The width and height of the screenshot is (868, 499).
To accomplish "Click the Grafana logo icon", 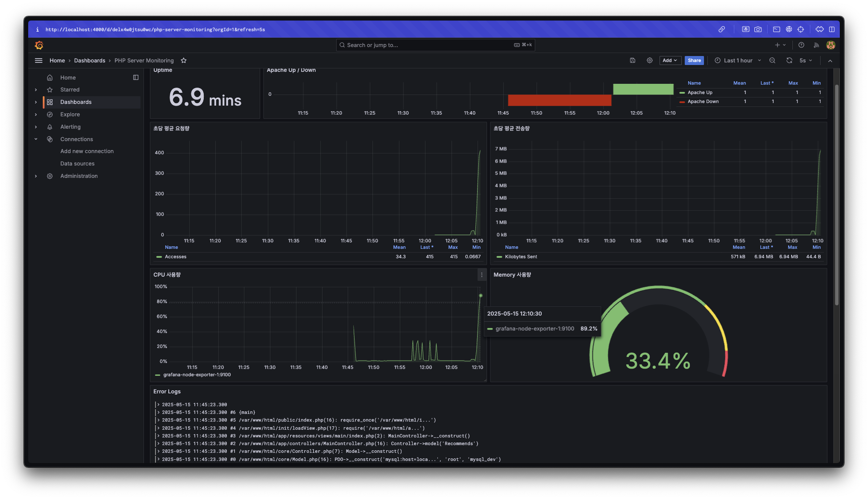I will point(39,45).
